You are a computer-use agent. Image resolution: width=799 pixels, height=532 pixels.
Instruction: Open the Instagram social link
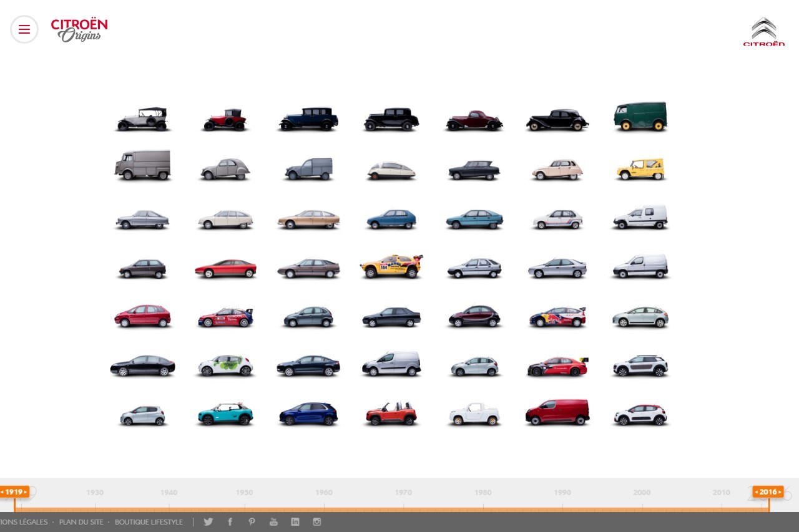317,522
